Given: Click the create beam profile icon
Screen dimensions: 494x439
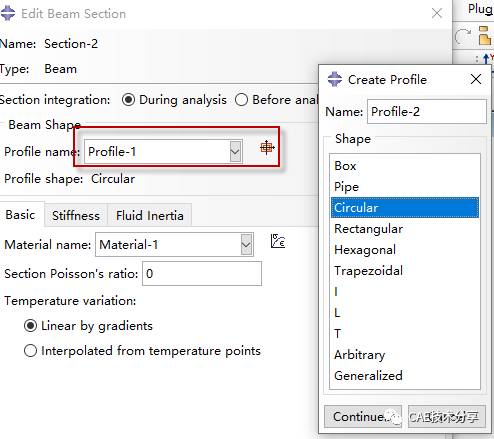Looking at the screenshot, I should point(267,147).
